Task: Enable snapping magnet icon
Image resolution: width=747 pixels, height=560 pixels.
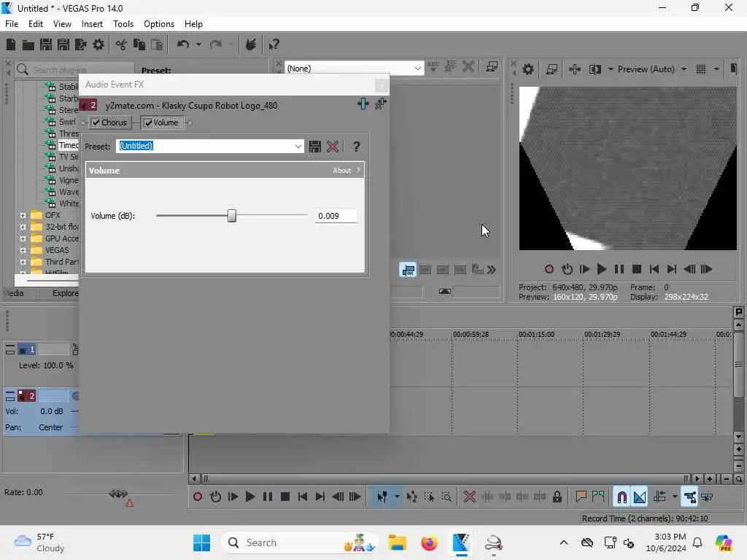Action: coord(622,497)
